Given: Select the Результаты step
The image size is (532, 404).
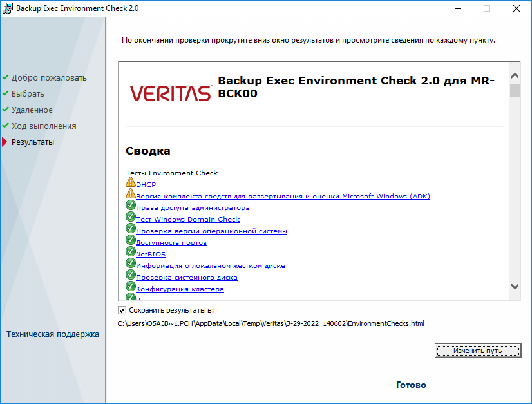Looking at the screenshot, I should (33, 142).
